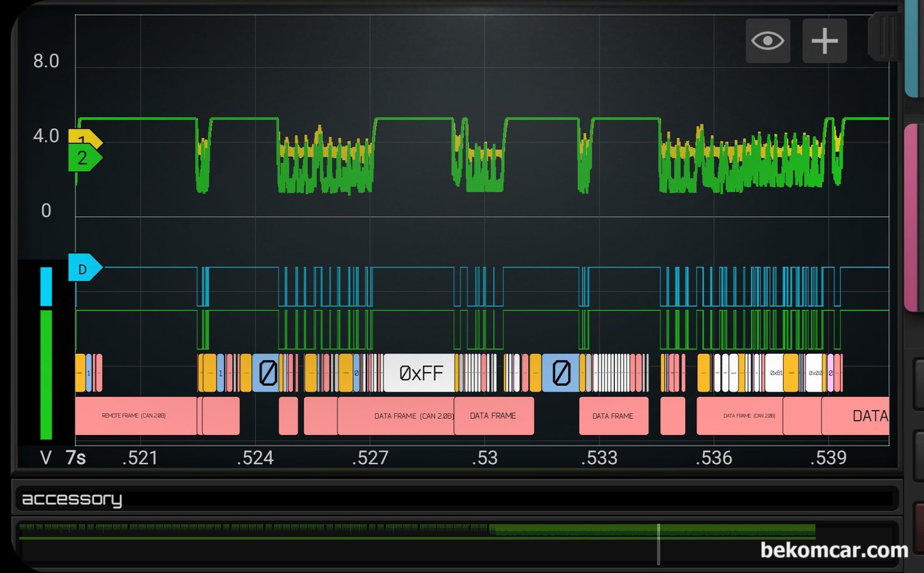Image resolution: width=924 pixels, height=573 pixels.
Task: Click the decoded 0xFF byte block
Action: pyautogui.click(x=420, y=373)
